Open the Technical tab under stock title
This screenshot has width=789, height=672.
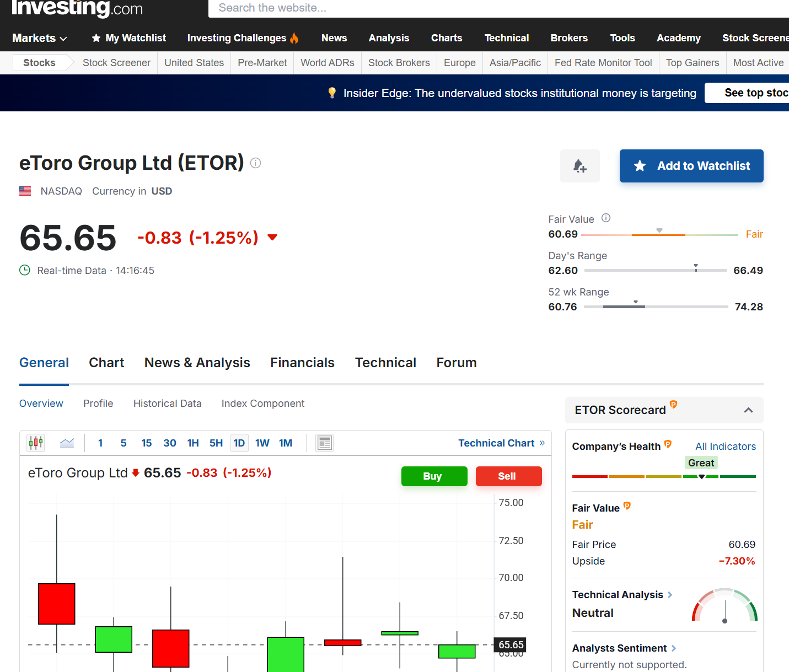click(x=385, y=363)
